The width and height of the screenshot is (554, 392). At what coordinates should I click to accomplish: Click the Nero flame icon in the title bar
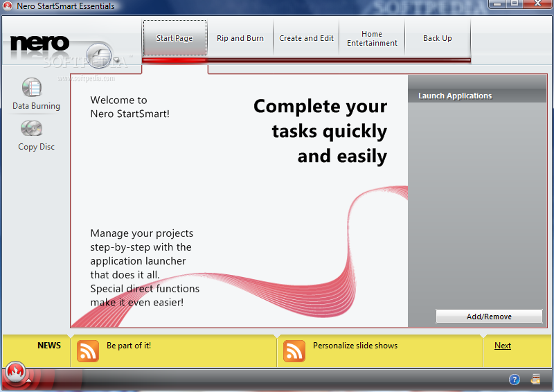pos(8,6)
